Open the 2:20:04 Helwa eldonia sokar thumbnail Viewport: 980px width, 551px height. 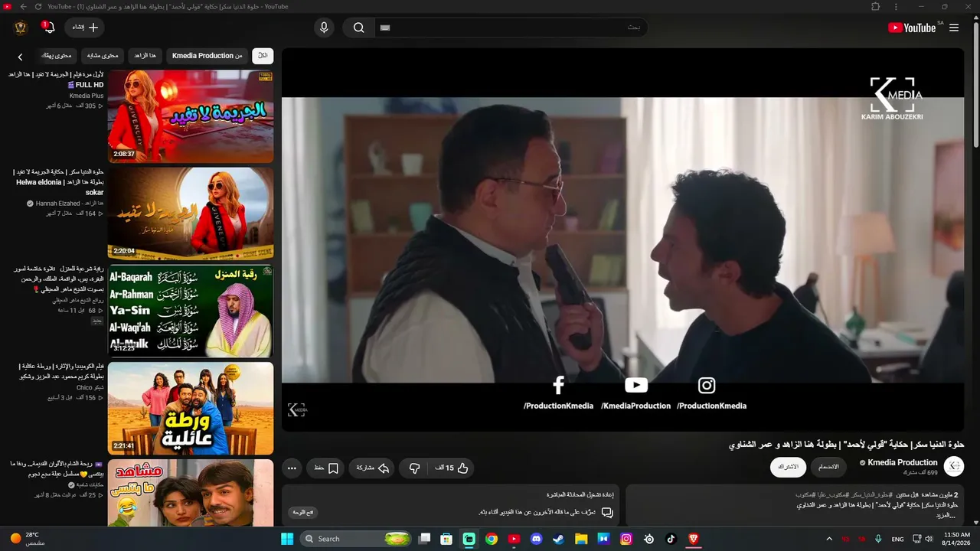(191, 214)
